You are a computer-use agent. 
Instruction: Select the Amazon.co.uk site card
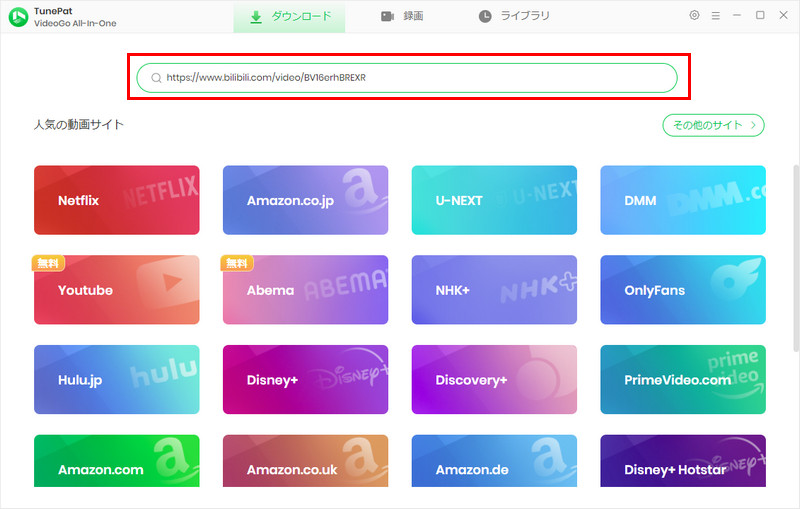tap(306, 461)
